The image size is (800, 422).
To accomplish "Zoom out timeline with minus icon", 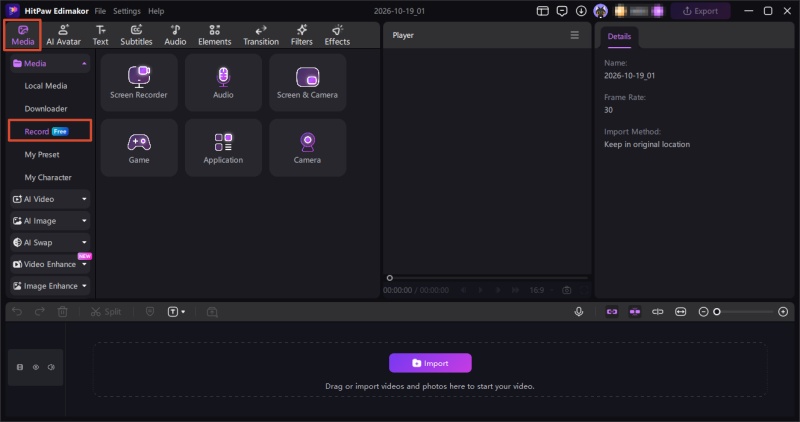I will tap(704, 311).
